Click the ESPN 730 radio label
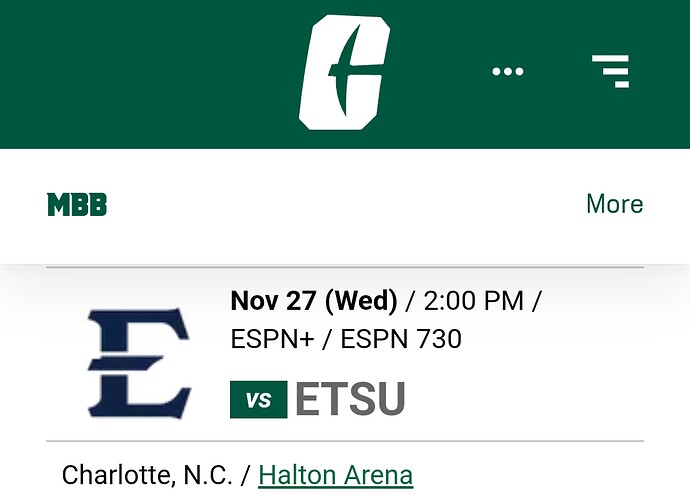The height and width of the screenshot is (497, 690). tap(401, 339)
